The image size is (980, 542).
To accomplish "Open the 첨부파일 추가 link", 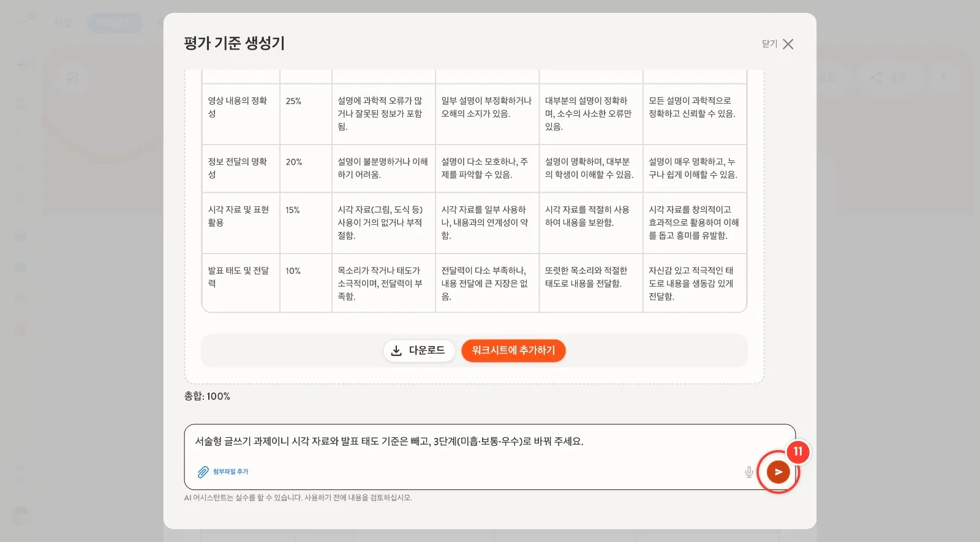I will pyautogui.click(x=230, y=472).
